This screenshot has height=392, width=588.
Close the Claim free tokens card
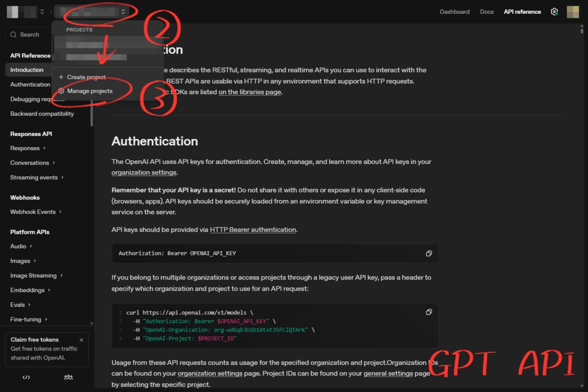(x=82, y=340)
